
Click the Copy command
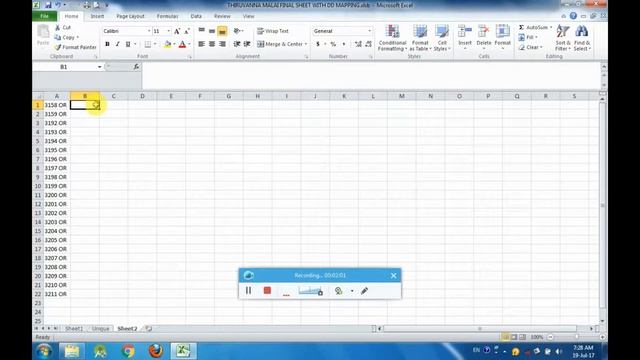point(67,37)
